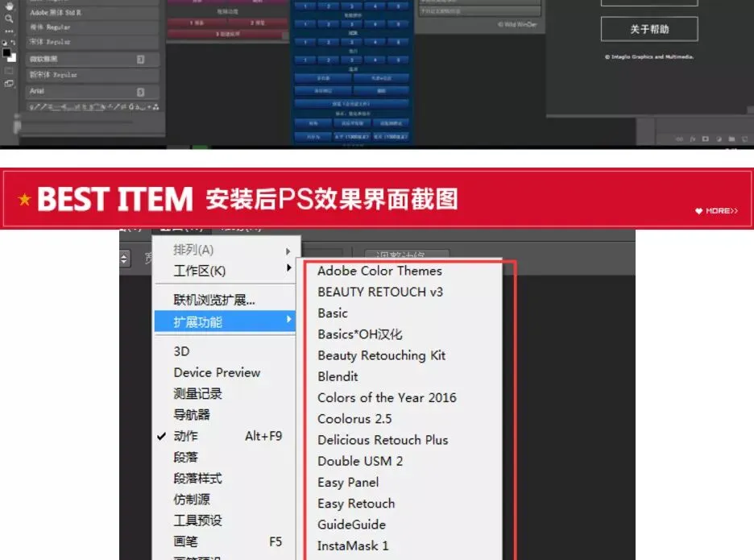Open the three-dot Edit Toolbar icon
The image size is (754, 560).
click(9, 31)
